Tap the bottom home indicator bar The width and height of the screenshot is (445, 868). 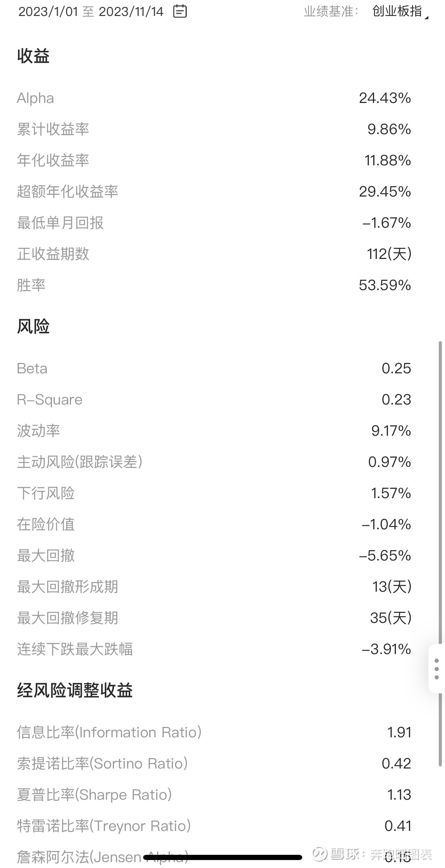pos(222,857)
